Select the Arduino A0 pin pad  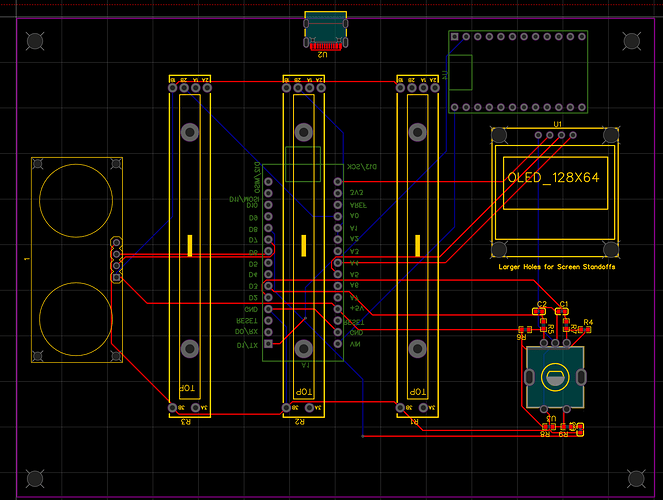337,216
